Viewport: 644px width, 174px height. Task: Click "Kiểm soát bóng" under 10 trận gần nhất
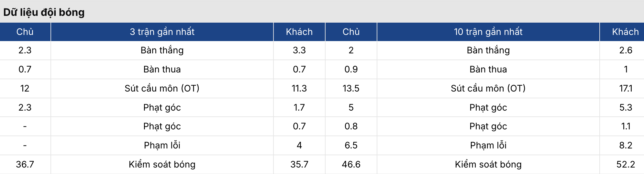pos(488,164)
